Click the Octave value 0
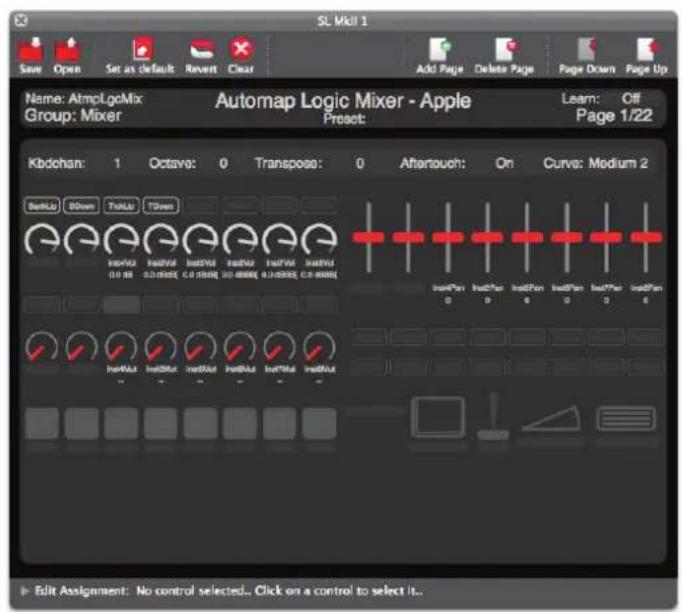The width and height of the screenshot is (682, 612). (x=223, y=163)
